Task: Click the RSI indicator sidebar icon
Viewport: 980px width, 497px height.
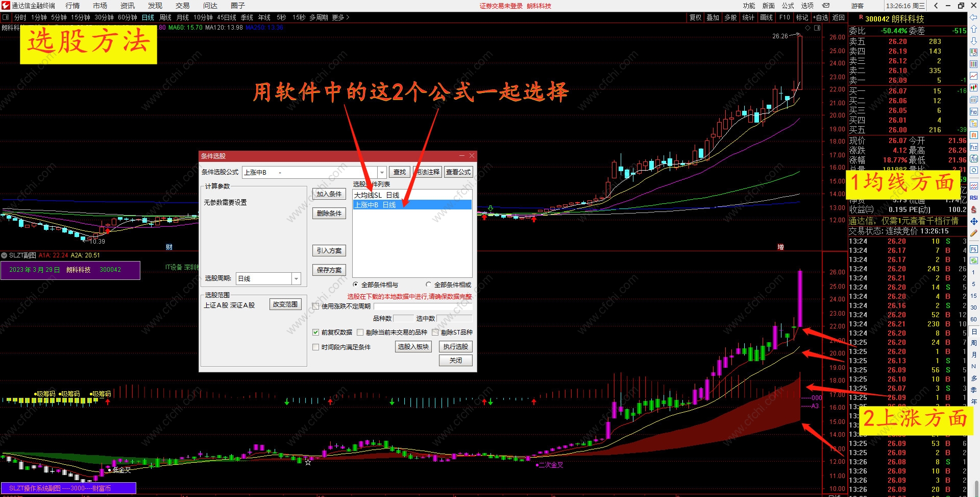Action: point(974,198)
